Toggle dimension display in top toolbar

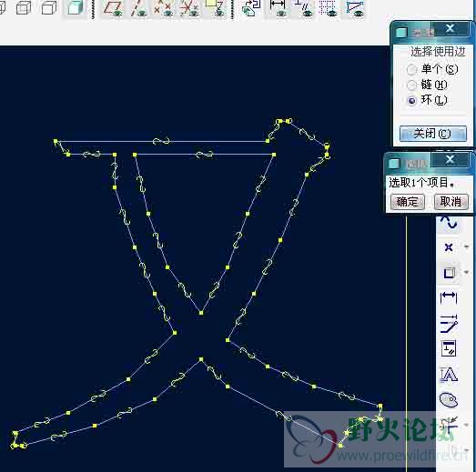point(278,7)
